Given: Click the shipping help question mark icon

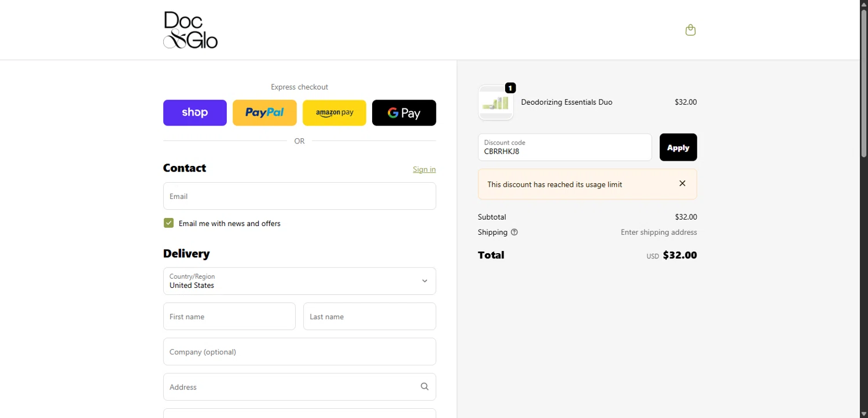Looking at the screenshot, I should tap(514, 232).
